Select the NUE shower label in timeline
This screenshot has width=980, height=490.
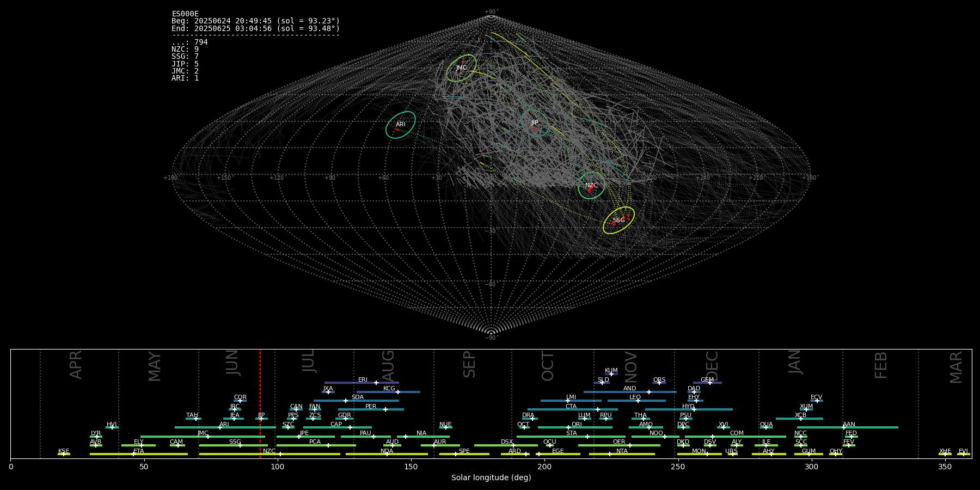pos(445,425)
